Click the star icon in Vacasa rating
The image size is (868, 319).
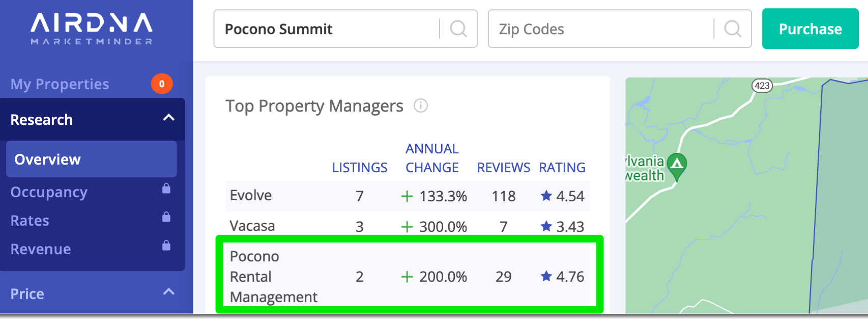546,226
